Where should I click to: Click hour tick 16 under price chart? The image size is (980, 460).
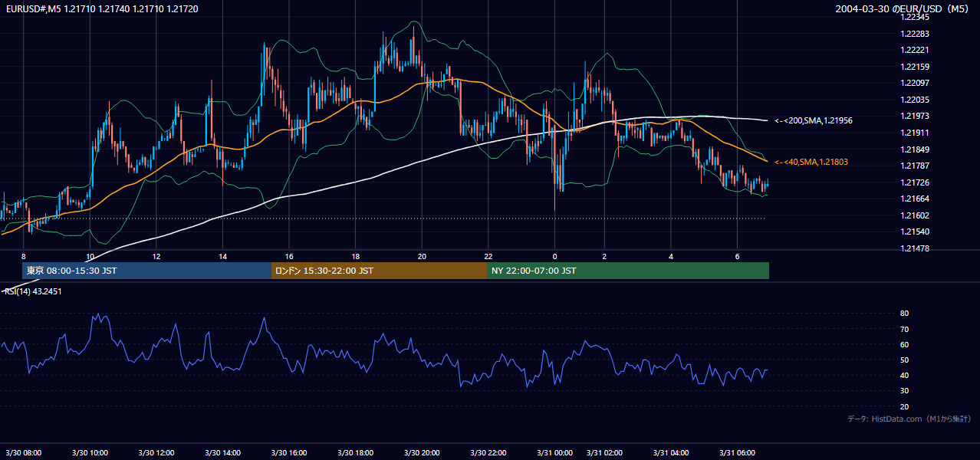pos(289,256)
